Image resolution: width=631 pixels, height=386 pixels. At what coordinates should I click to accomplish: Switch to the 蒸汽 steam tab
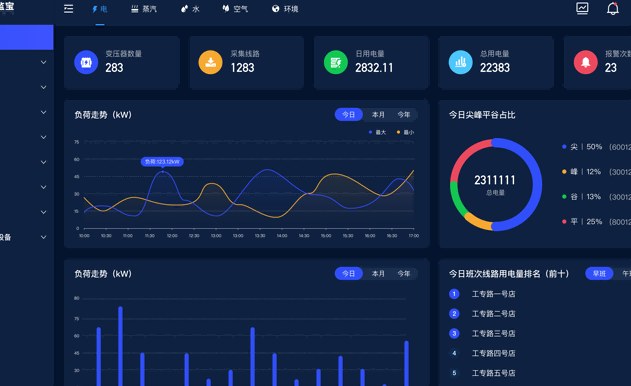[x=144, y=9]
